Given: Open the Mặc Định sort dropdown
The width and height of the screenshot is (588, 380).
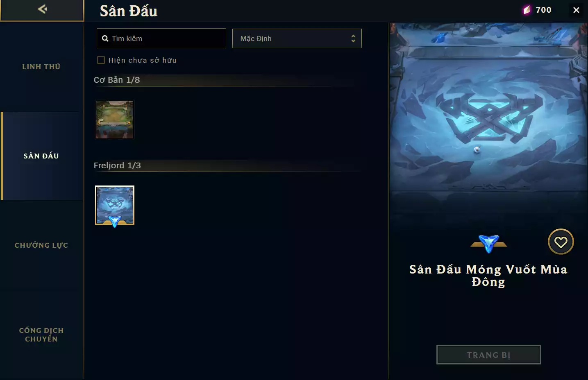Looking at the screenshot, I should pyautogui.click(x=297, y=38).
